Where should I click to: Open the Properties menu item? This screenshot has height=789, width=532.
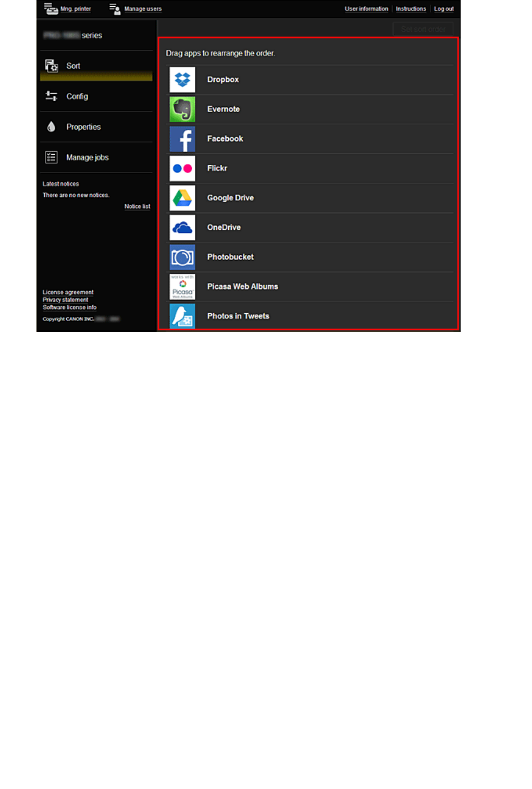tap(96, 127)
